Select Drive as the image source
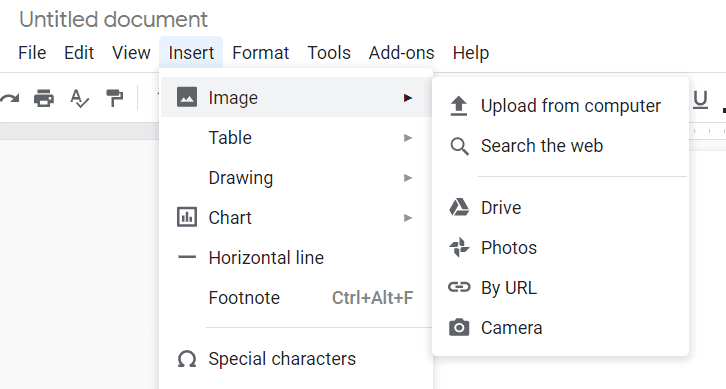Screen dimensions: 726x389 tap(560, 207)
